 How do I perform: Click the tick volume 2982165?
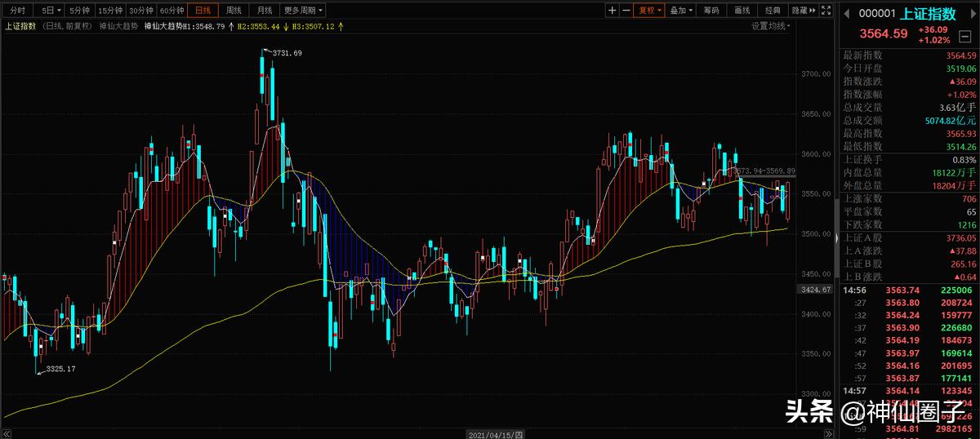(953, 429)
